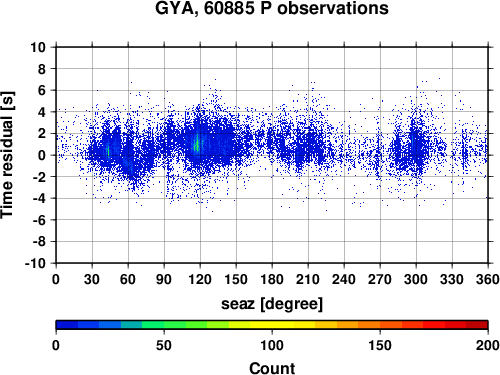Click the 'seaz [degree]' x-axis label

click(272, 304)
